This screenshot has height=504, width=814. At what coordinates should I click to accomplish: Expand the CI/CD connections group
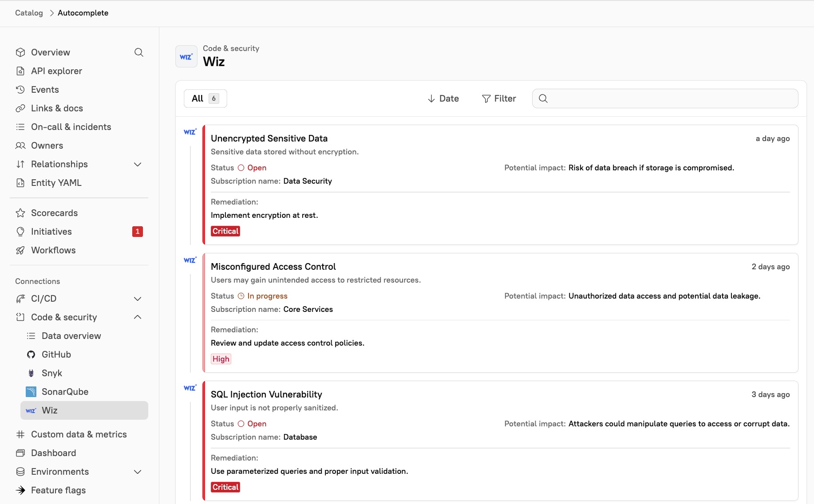point(138,299)
